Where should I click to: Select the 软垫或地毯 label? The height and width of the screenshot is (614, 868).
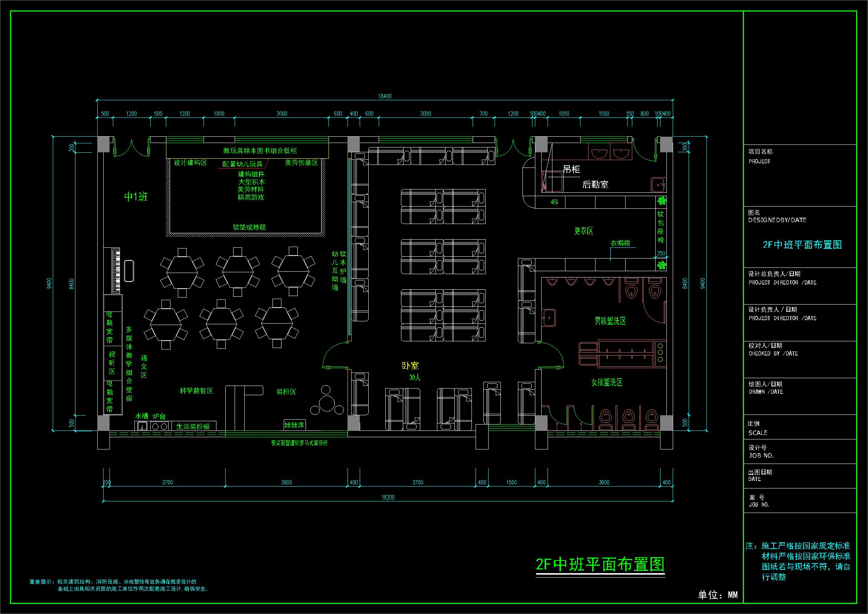click(249, 227)
